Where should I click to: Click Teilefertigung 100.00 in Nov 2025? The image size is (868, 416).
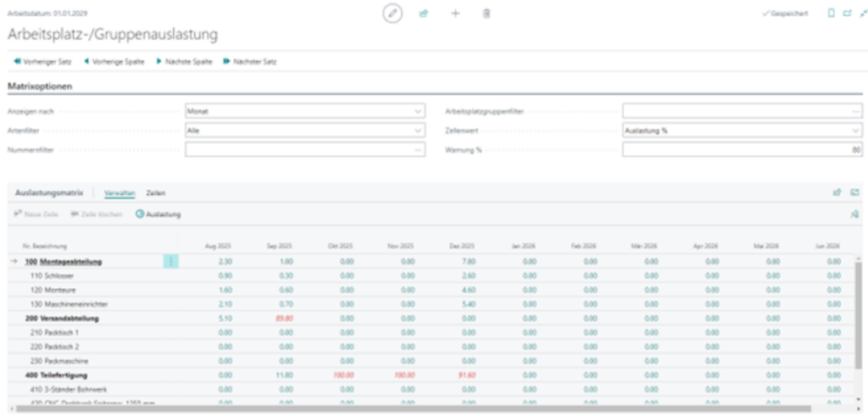tap(404, 375)
